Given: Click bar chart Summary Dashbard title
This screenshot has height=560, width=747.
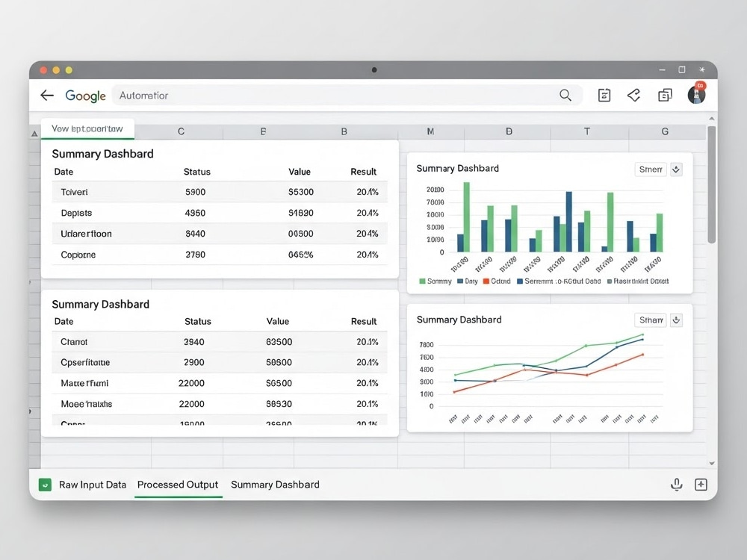Looking at the screenshot, I should coord(457,169).
